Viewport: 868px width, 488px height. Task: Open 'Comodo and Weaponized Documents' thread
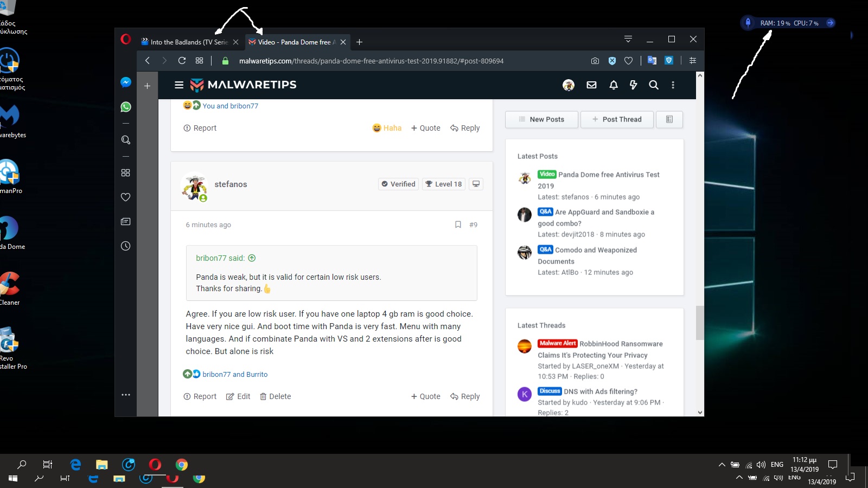(587, 255)
